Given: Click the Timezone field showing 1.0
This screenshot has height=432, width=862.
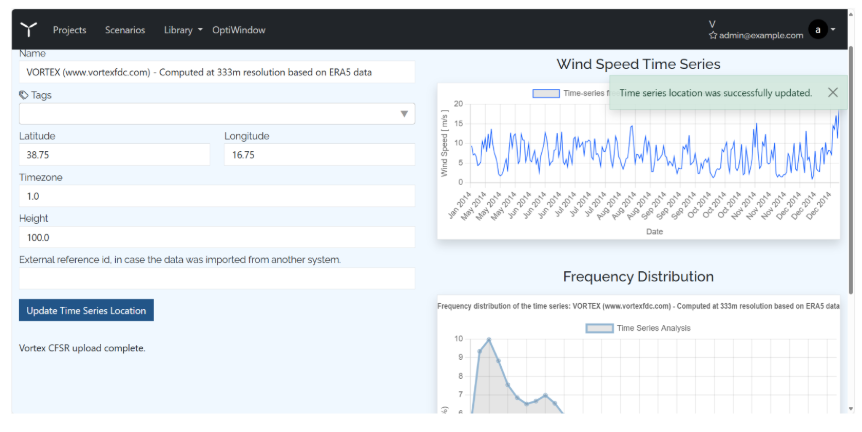Looking at the screenshot, I should coord(217,196).
